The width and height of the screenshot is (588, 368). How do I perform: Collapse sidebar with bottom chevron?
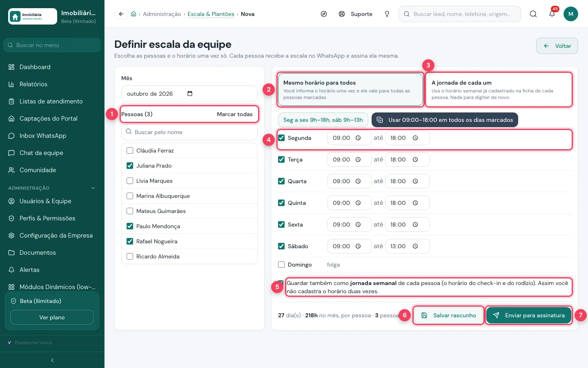pos(52,360)
